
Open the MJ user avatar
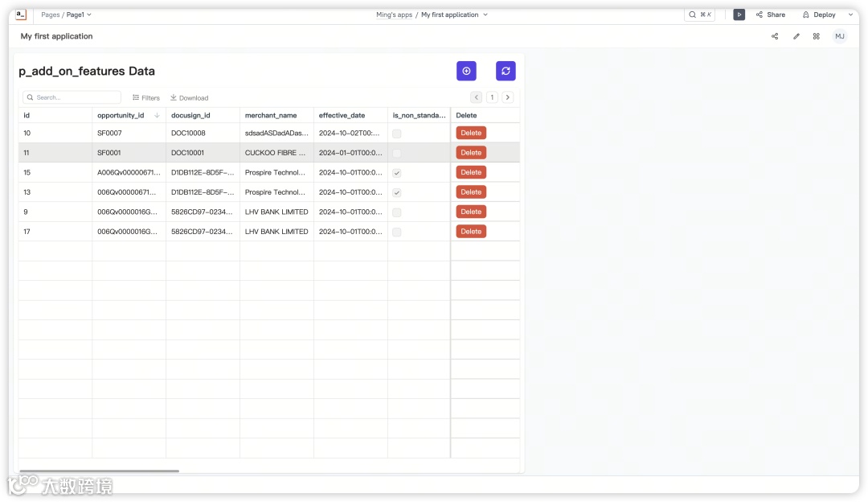[840, 36]
